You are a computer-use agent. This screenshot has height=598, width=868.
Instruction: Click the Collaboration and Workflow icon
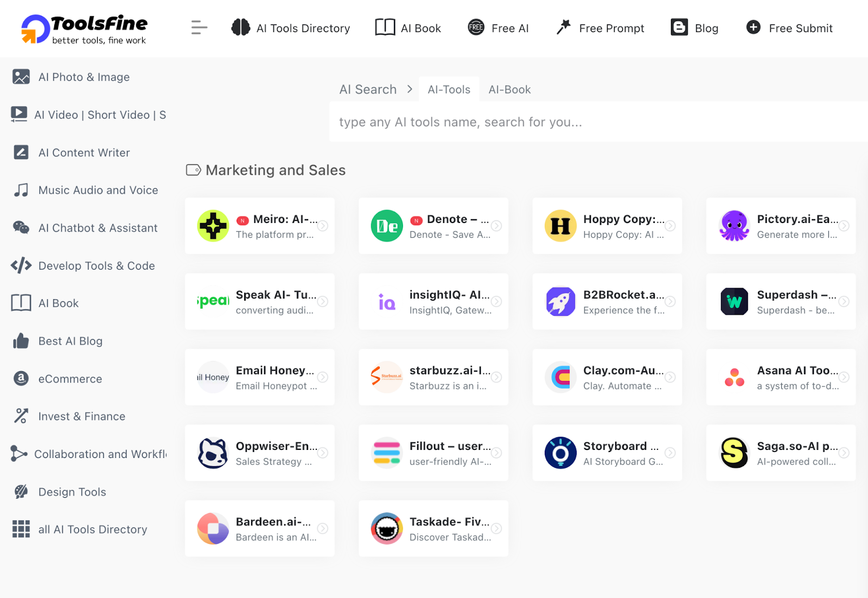[x=18, y=454]
